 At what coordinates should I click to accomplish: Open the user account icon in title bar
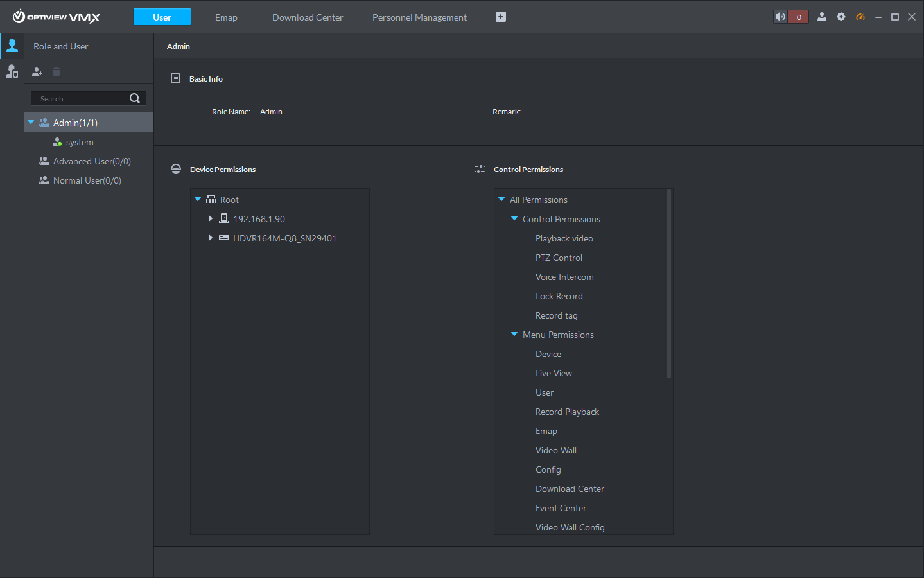click(x=822, y=17)
